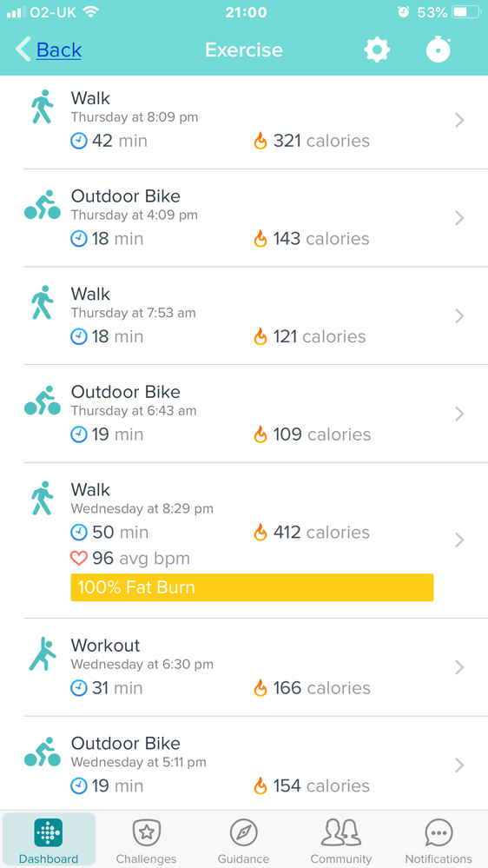Expand Wednesday 6:30 pm Workout chevron
This screenshot has width=488, height=868.
[459, 667]
